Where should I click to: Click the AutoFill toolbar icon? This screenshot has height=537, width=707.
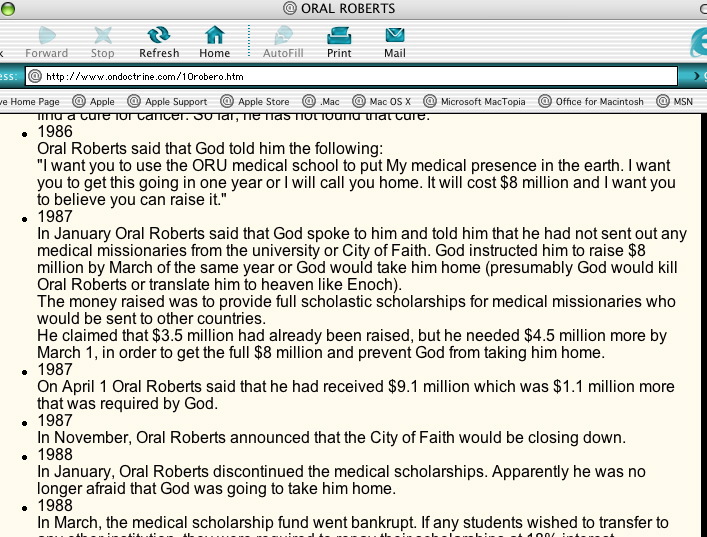(283, 35)
